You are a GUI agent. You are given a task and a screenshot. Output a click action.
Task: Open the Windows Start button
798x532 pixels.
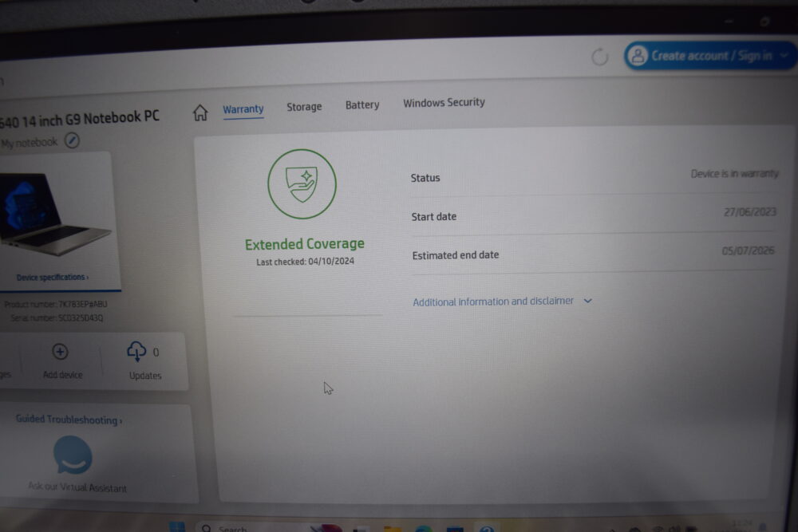coord(177,527)
